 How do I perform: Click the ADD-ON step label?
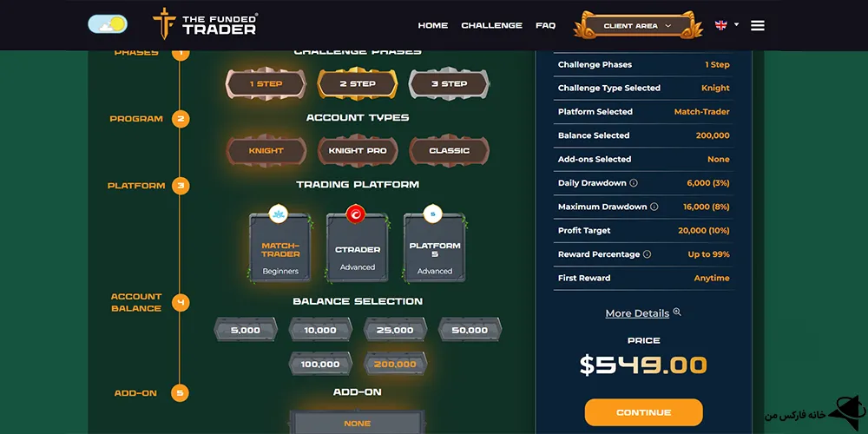(135, 393)
